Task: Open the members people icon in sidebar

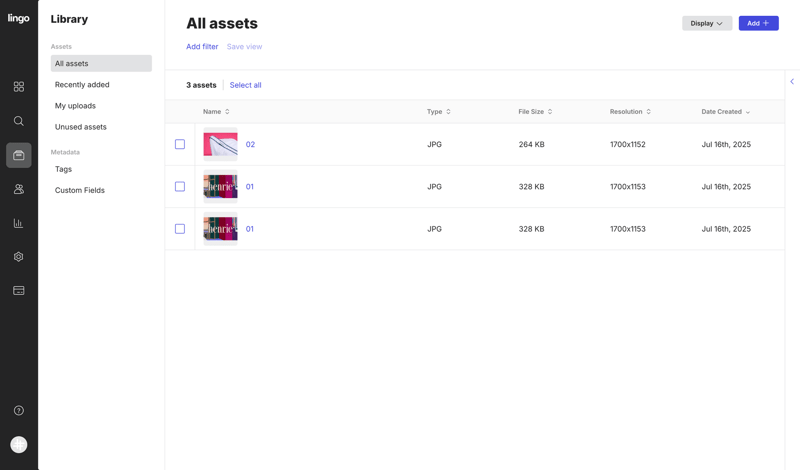Action: tap(19, 189)
